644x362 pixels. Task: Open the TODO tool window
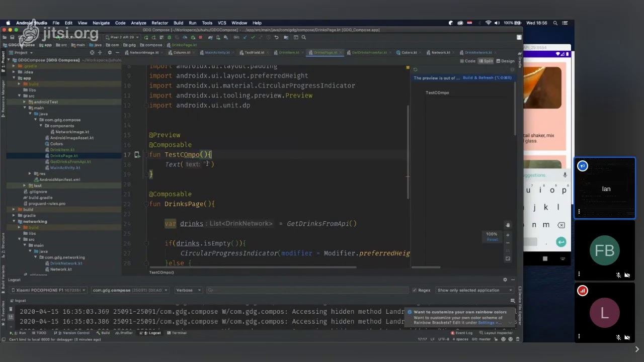[39, 333]
